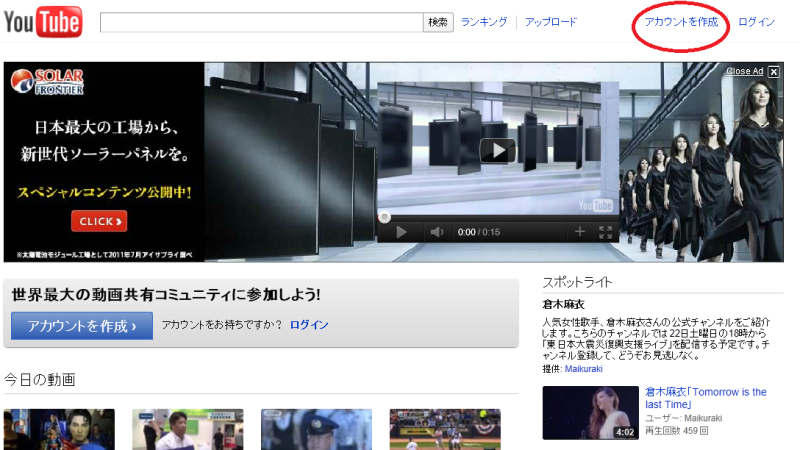Click the YouTube logo in the header
800x450 pixels.
42,22
